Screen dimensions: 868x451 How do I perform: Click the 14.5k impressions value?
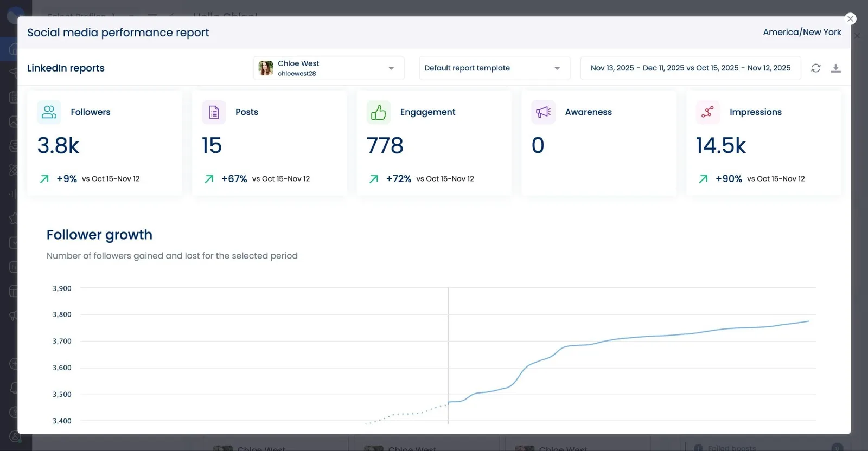(x=721, y=146)
